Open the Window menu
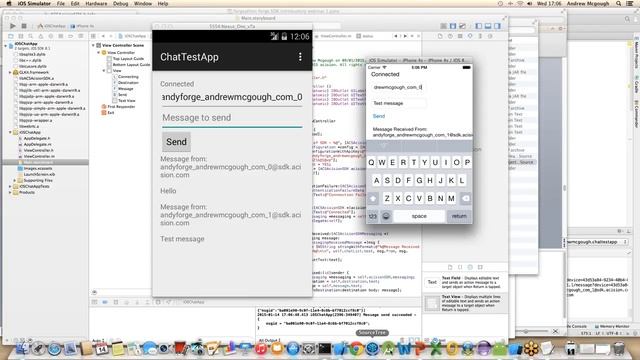 143,3
